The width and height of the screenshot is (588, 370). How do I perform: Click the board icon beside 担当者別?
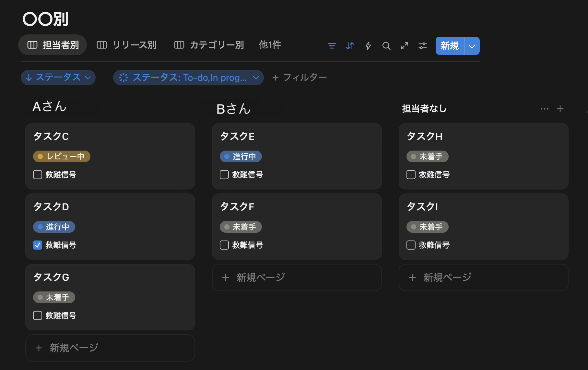tap(32, 45)
